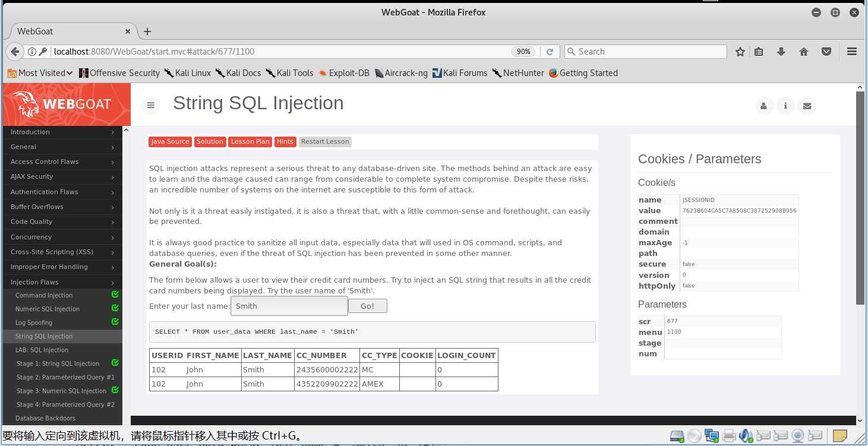Open LAB: SQL Injection lesson
Viewport: 868px width, 446px height.
[x=42, y=350]
